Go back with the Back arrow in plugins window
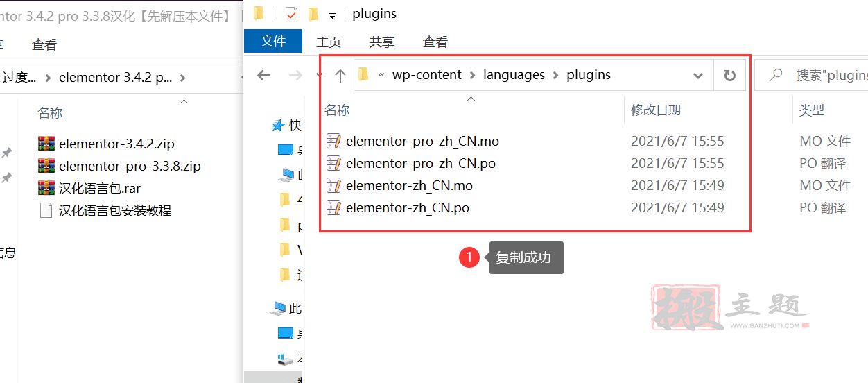 click(x=263, y=75)
